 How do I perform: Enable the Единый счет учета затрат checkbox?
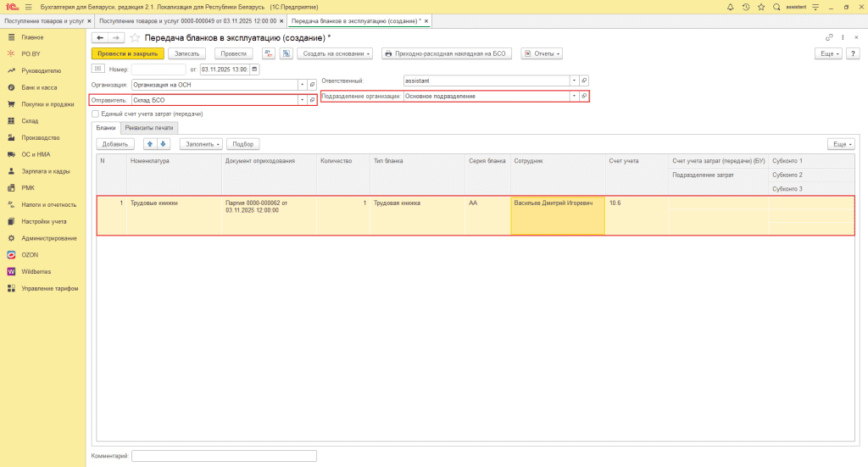point(95,114)
